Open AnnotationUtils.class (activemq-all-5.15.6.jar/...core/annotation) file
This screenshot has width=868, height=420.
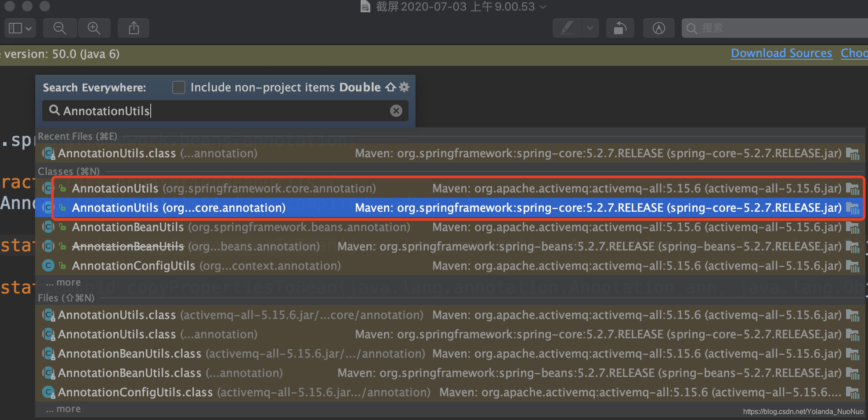coord(450,315)
